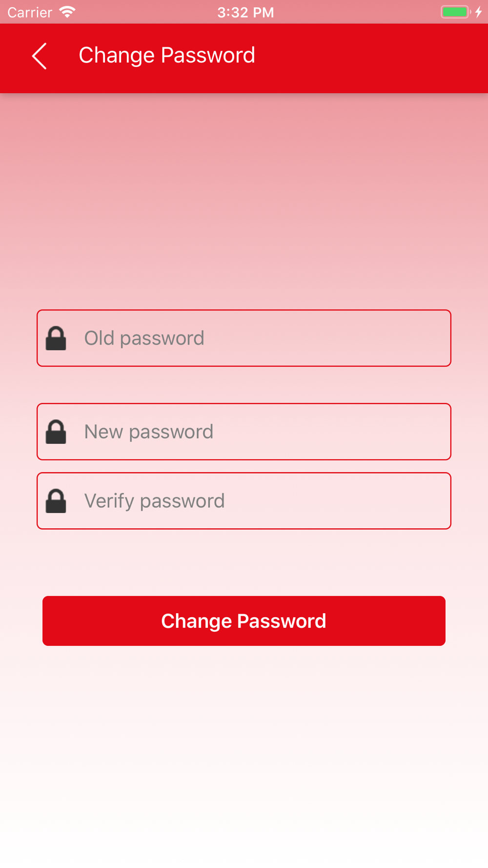Click the lock icon beside Verify password
Viewport: 488px width, 868px height.
[x=56, y=501]
